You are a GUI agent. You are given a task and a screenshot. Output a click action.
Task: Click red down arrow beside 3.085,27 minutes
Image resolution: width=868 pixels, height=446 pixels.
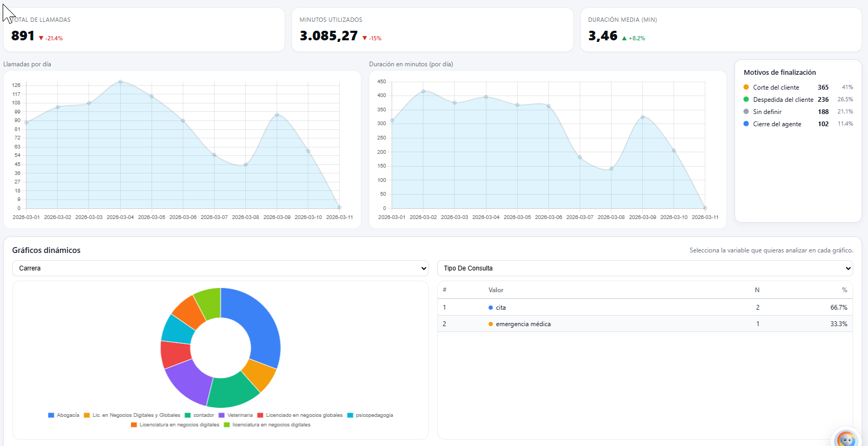point(365,38)
